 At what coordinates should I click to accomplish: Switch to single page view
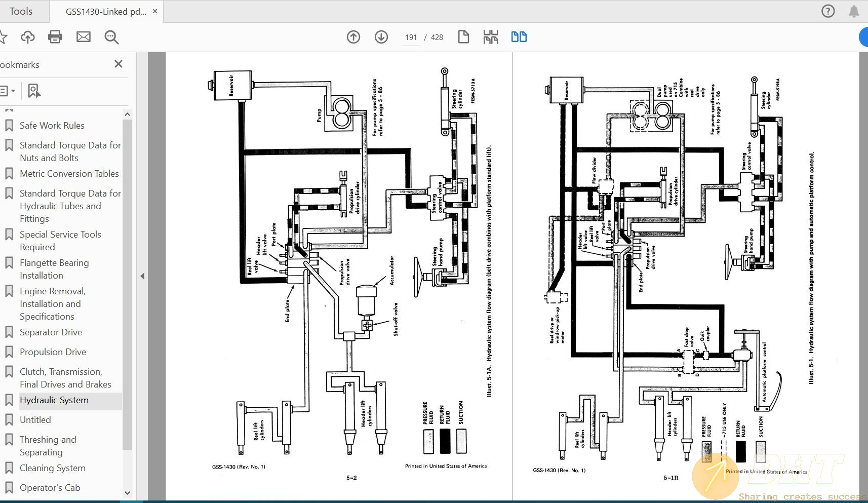point(463,37)
